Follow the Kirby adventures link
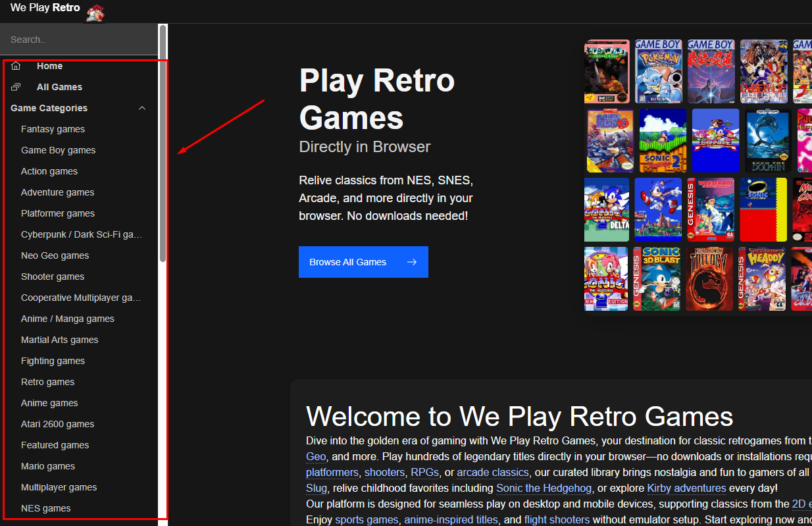This screenshot has height=526, width=812. (x=686, y=488)
